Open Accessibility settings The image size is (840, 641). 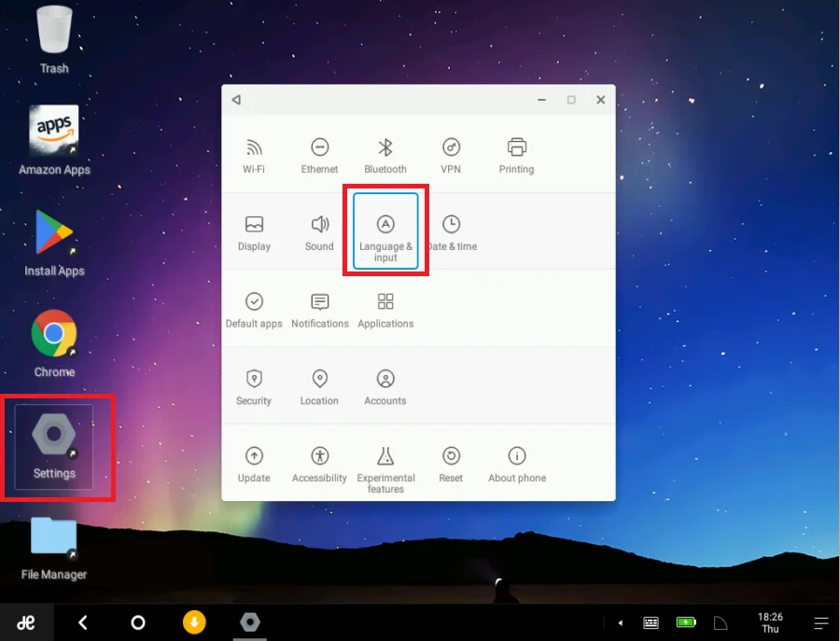(319, 464)
